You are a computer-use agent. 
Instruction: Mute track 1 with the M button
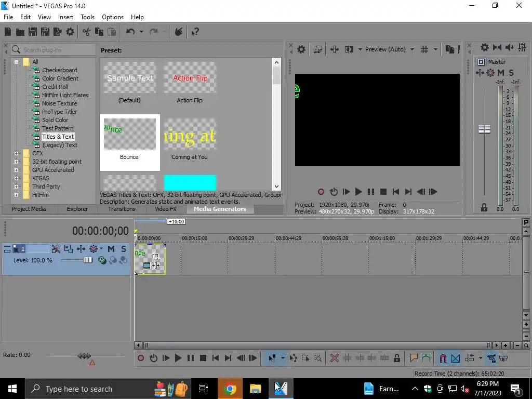pyautogui.click(x=111, y=249)
